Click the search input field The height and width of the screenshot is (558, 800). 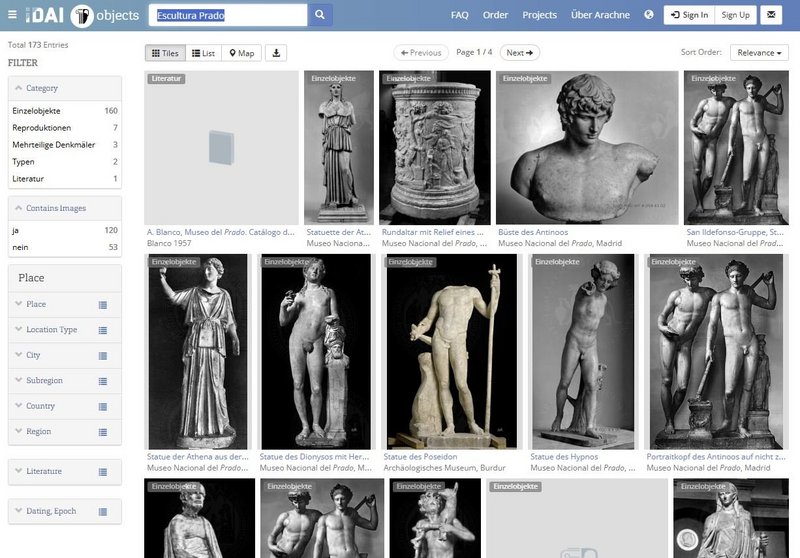point(228,15)
